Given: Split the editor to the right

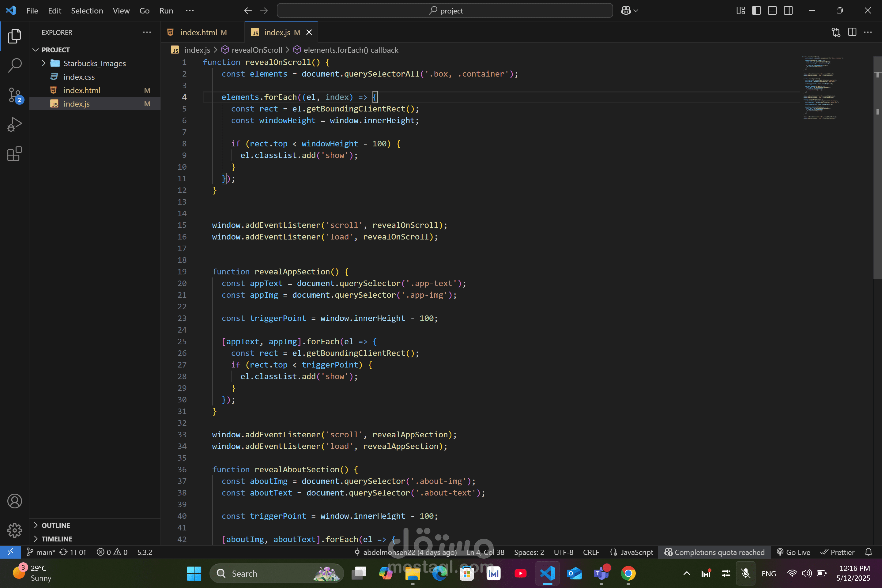Looking at the screenshot, I should [x=852, y=32].
